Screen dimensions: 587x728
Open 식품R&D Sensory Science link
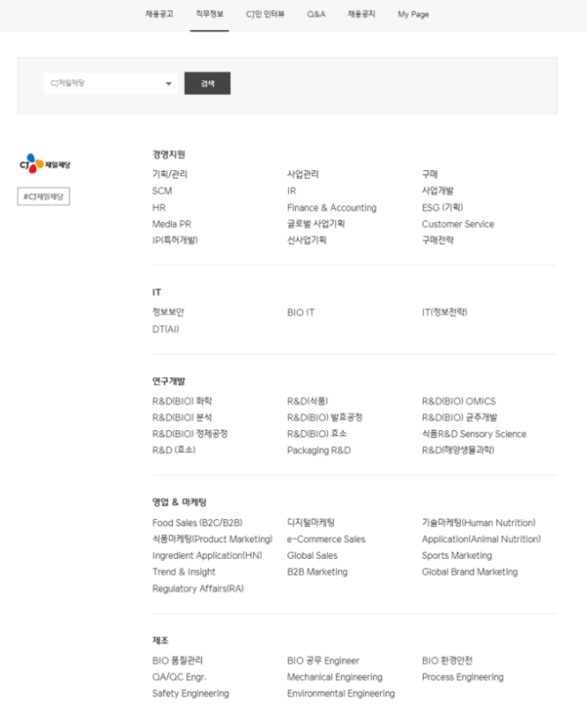point(473,434)
